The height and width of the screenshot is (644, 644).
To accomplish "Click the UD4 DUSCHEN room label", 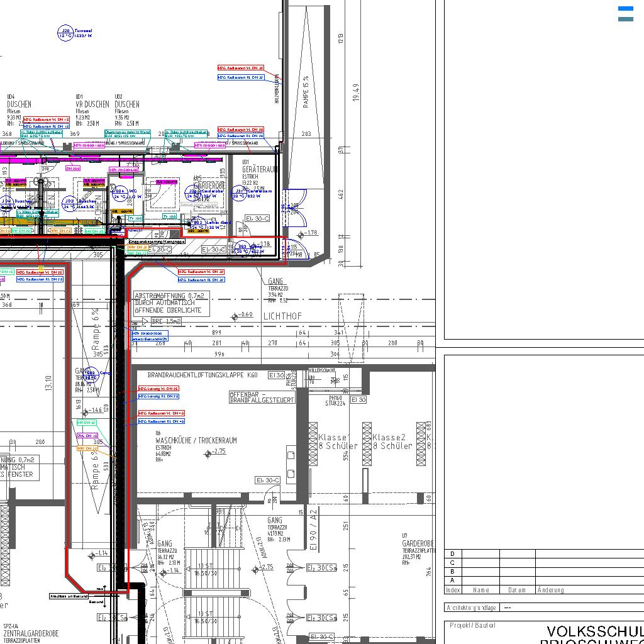I will [19, 104].
